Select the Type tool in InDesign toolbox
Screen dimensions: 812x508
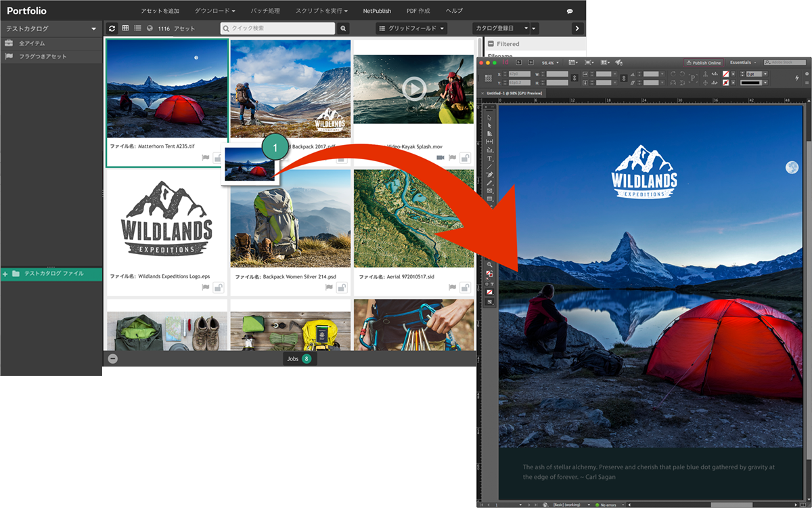(x=490, y=158)
